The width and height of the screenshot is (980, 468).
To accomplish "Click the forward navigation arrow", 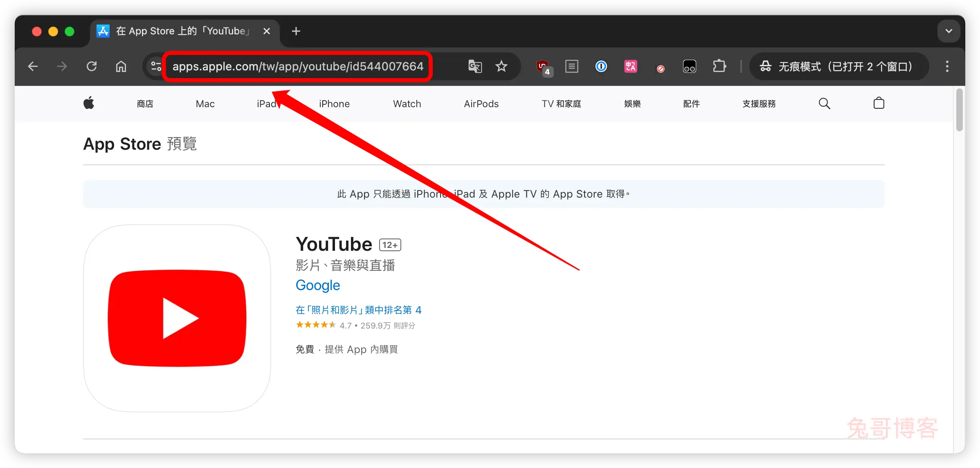I will tap(62, 66).
